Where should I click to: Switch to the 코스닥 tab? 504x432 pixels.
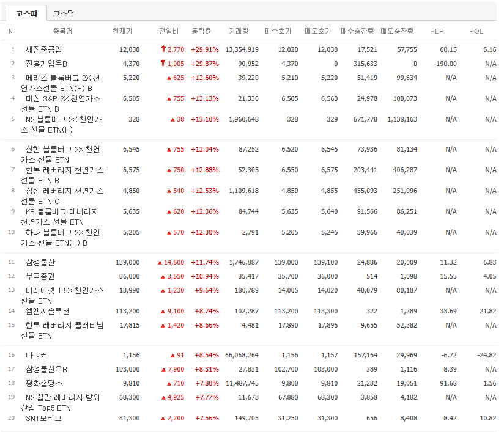click(64, 13)
